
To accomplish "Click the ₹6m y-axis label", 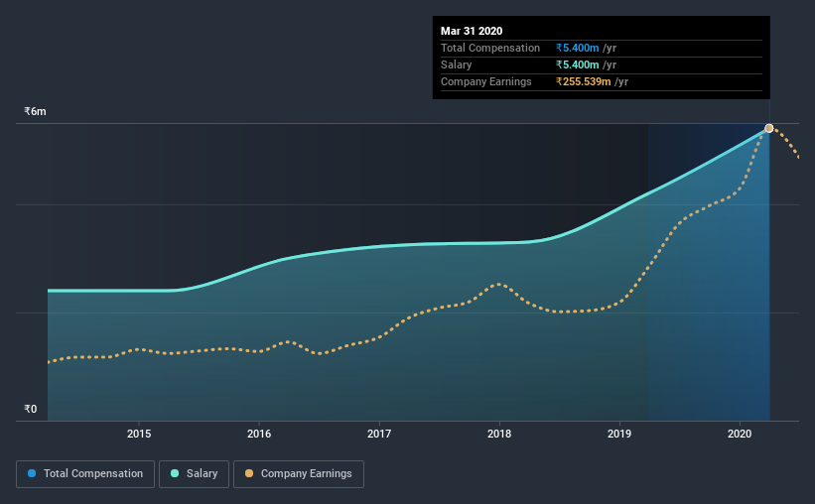I will 35,112.
